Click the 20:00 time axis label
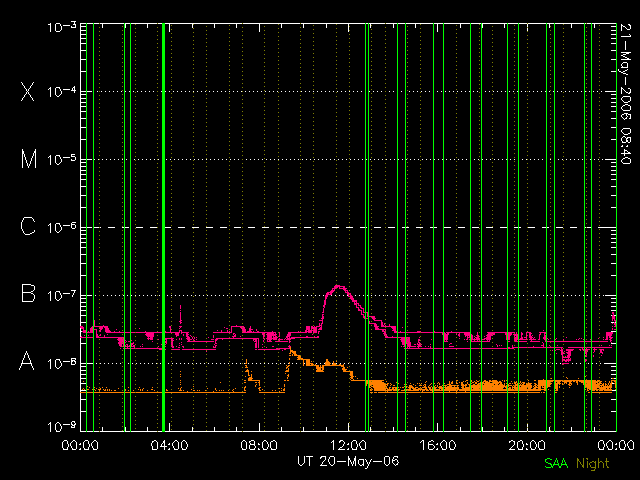The width and height of the screenshot is (640, 480). point(527,445)
